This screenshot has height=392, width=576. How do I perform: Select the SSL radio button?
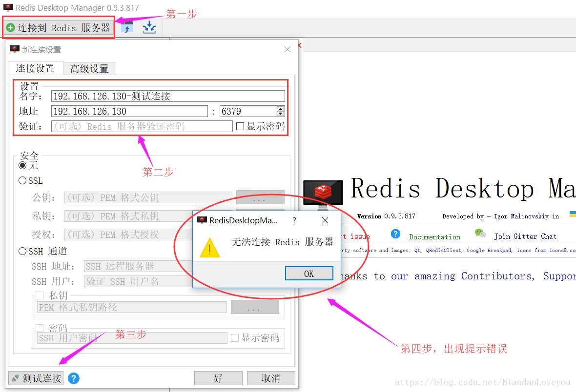click(22, 180)
